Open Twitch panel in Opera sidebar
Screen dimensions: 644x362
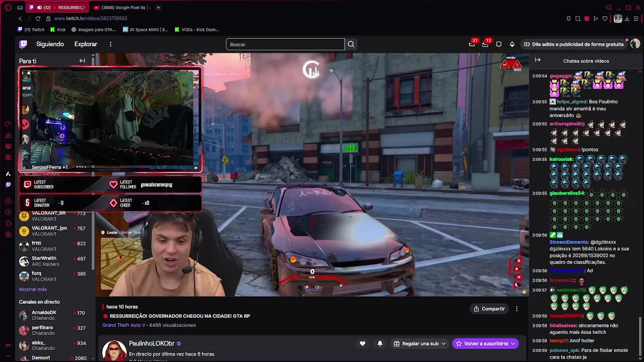click(8, 185)
